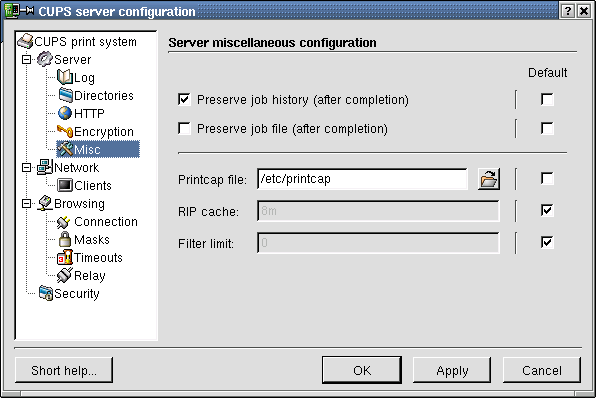Select the Server tree label
The width and height of the screenshot is (596, 398).
click(72, 60)
